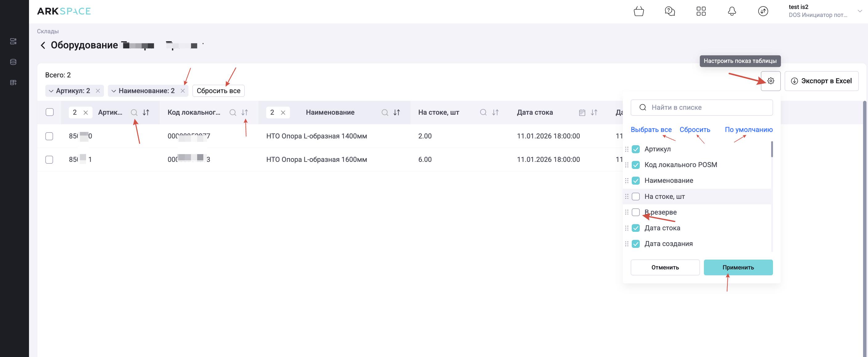The height and width of the screenshot is (357, 868).
Task: Open notifications bell
Action: 732,11
